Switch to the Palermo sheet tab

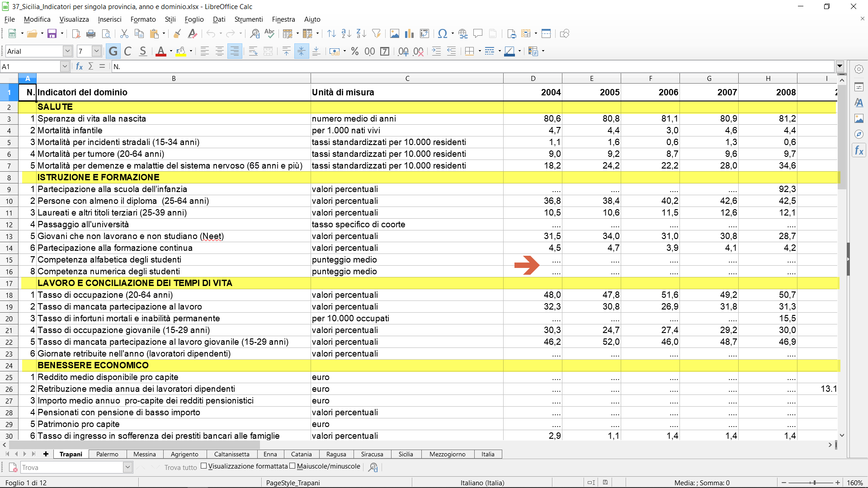pyautogui.click(x=107, y=454)
